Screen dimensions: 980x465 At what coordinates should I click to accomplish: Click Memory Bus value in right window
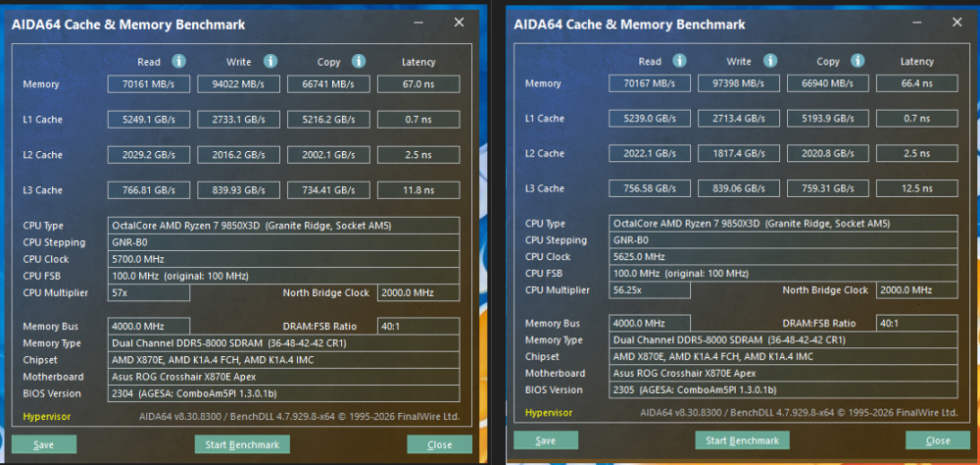coord(650,324)
